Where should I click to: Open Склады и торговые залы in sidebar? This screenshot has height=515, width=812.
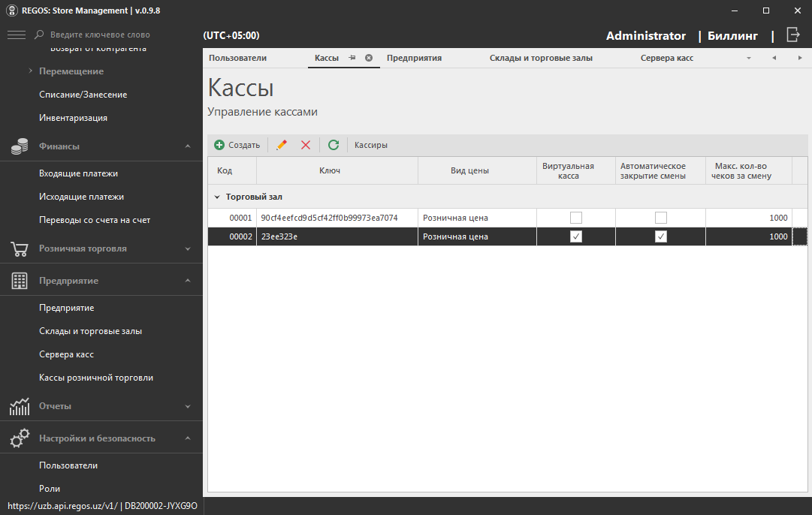coord(90,331)
